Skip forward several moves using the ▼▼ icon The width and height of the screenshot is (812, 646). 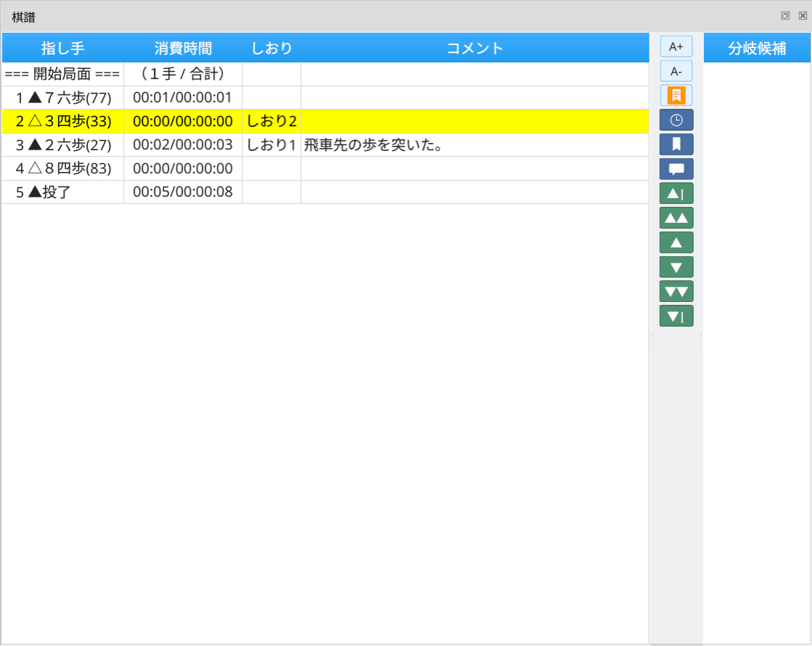point(676,291)
